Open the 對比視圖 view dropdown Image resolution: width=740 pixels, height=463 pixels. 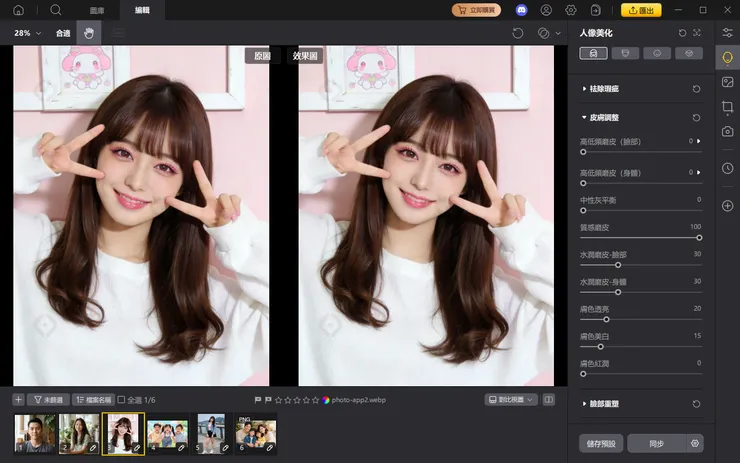tap(511, 400)
